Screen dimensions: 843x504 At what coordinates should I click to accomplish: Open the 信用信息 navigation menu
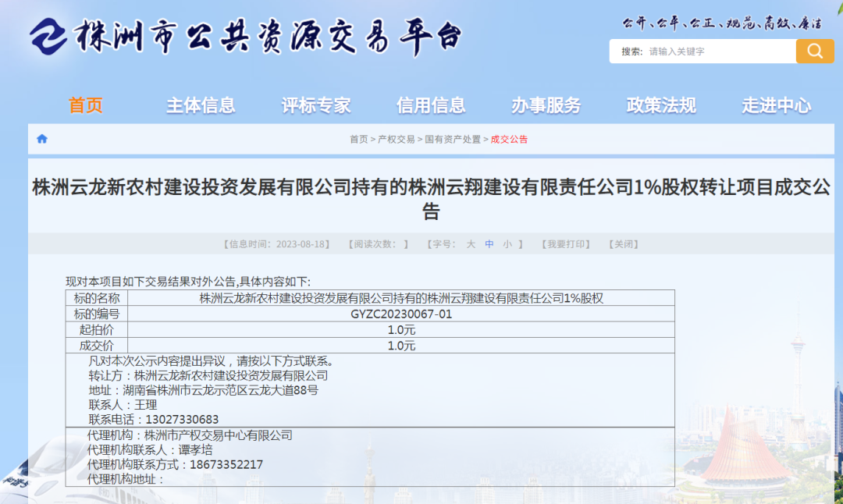pos(431,105)
